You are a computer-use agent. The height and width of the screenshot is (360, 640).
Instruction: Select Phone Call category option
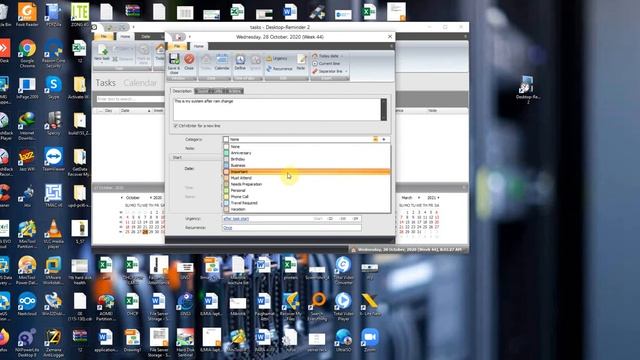point(307,197)
